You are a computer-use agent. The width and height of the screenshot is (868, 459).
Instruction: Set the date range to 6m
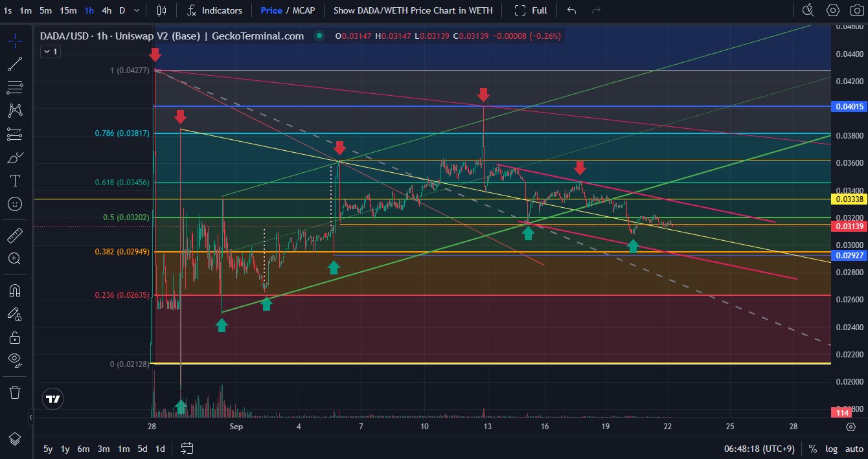[x=84, y=449]
